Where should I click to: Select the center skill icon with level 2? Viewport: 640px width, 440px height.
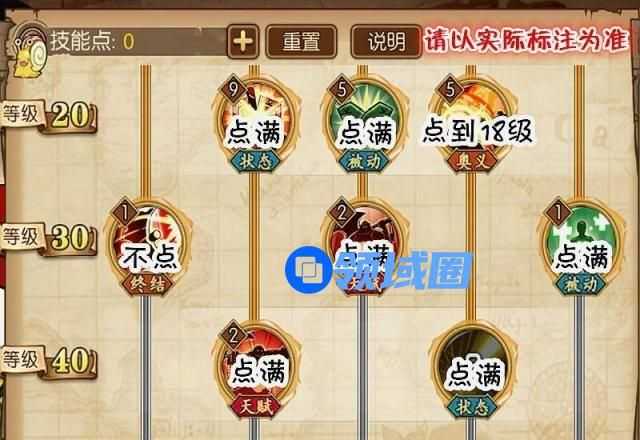tap(363, 246)
